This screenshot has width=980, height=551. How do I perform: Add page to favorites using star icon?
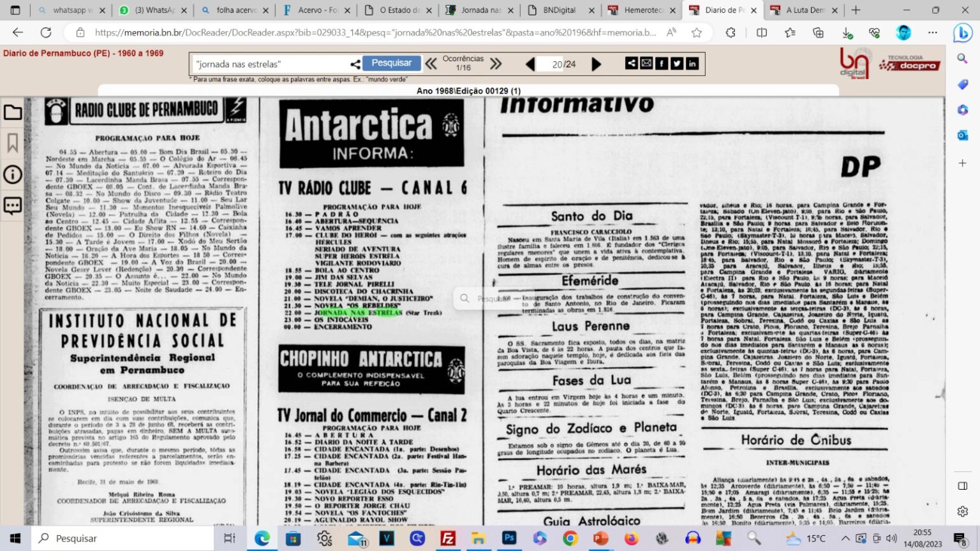697,33
